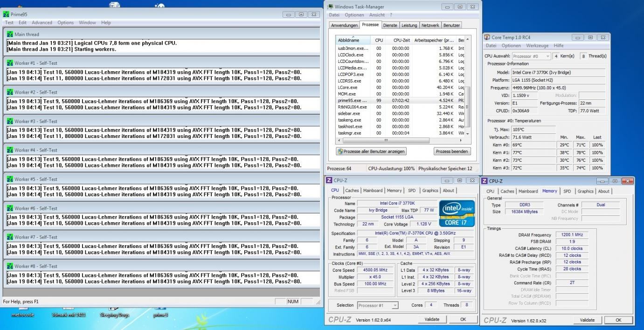The height and width of the screenshot is (330, 644).
Task: Click Validate in left CPU-Z window
Action: click(432, 319)
